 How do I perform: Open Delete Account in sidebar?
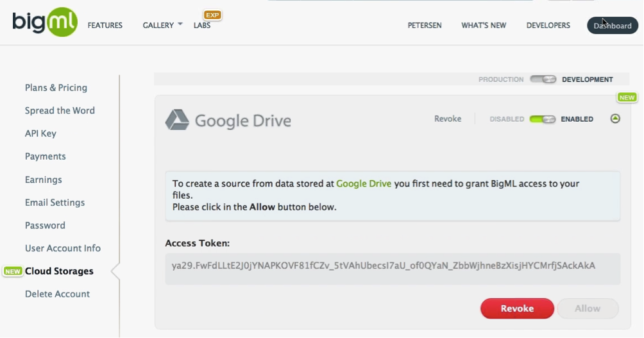pyautogui.click(x=57, y=294)
